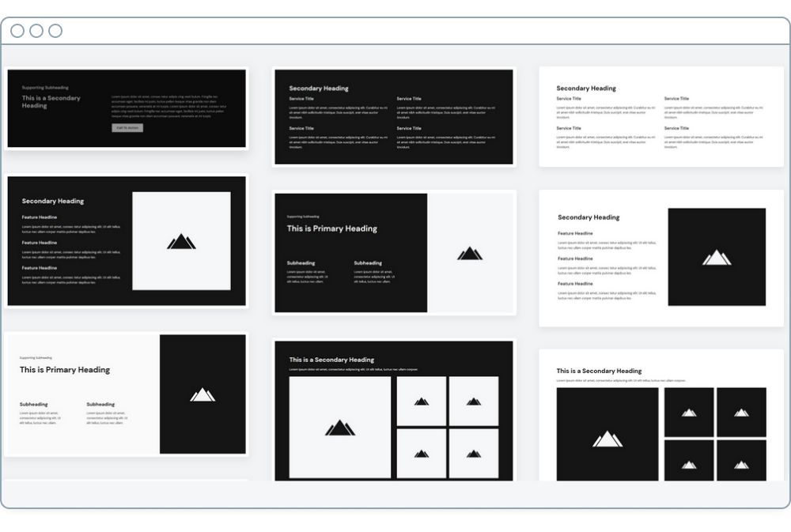
Task: Click the mountain icon in the white Feature Headline card
Action: [x=717, y=257]
